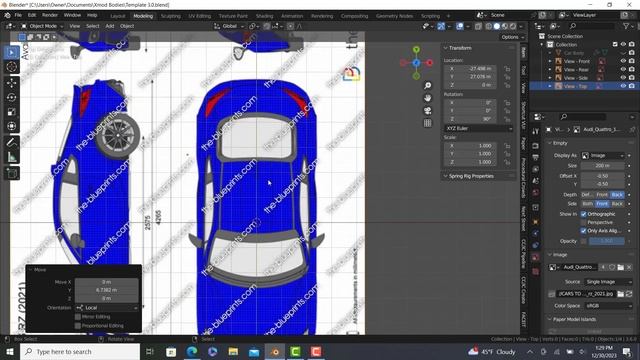Open the Object Mode dropdown
Image resolution: width=640 pixels, height=360 pixels.
coord(42,26)
